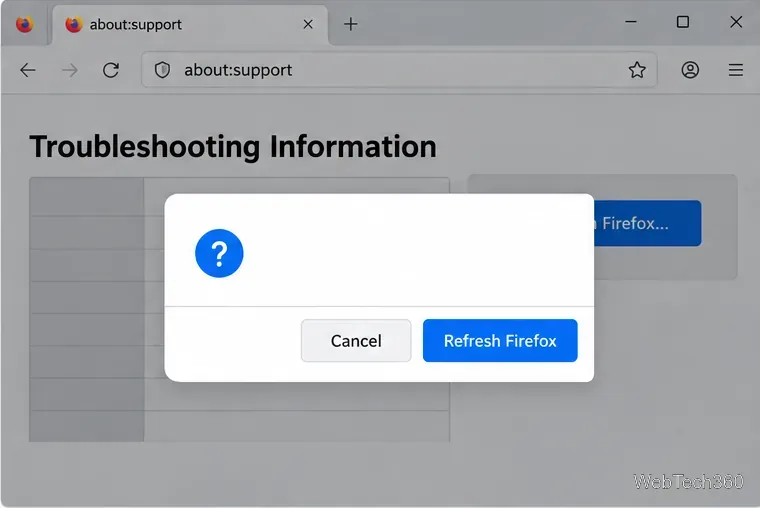Close the Firefox window

[736, 22]
